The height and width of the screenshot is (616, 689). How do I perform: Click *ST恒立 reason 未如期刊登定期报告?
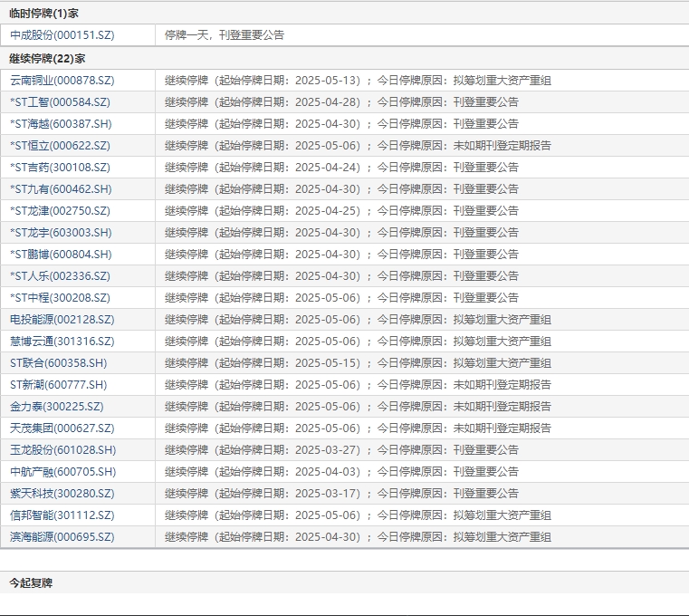pos(502,146)
